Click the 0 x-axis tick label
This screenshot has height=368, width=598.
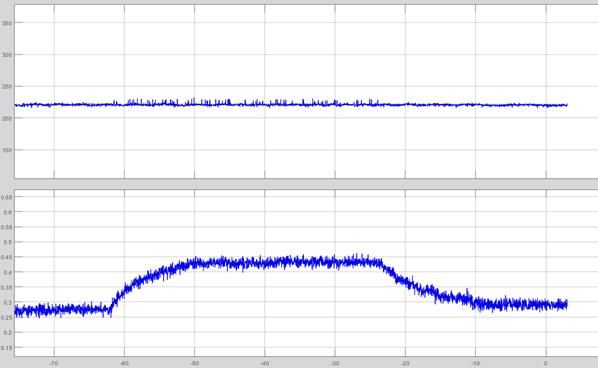(546, 363)
